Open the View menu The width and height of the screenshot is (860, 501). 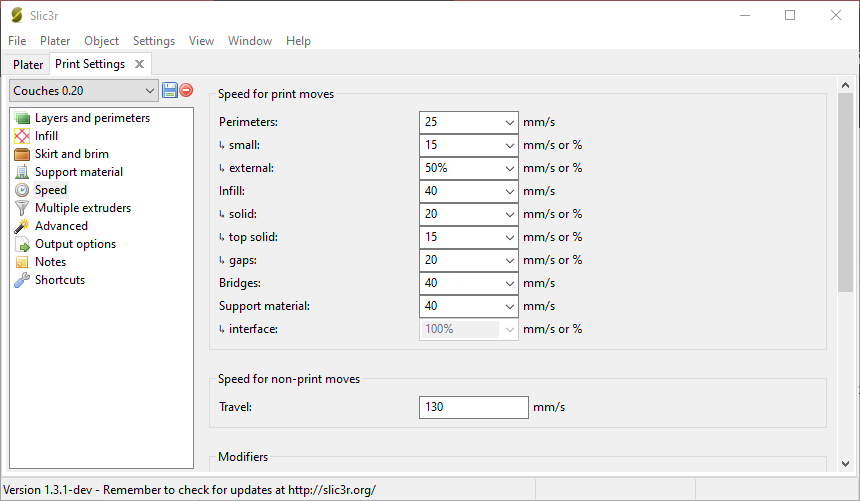point(201,41)
